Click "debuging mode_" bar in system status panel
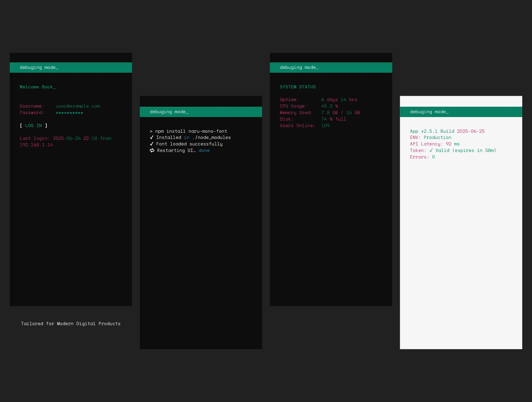This screenshot has height=402, width=532. 331,67
